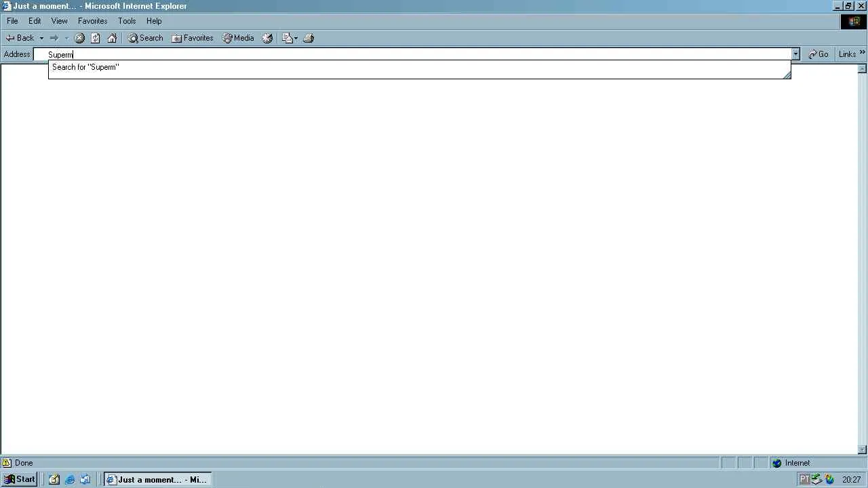The height and width of the screenshot is (488, 868).
Task: Open the Edit menu
Action: pos(35,21)
